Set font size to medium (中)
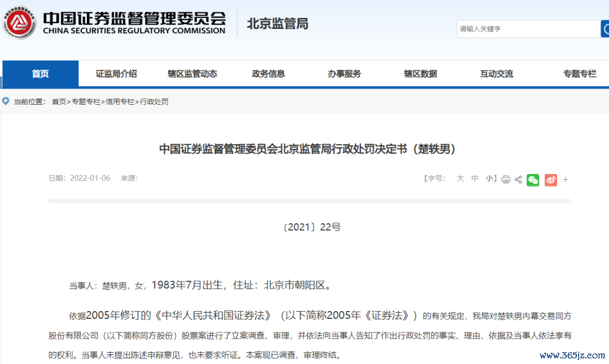609x364 pixels. [475, 179]
